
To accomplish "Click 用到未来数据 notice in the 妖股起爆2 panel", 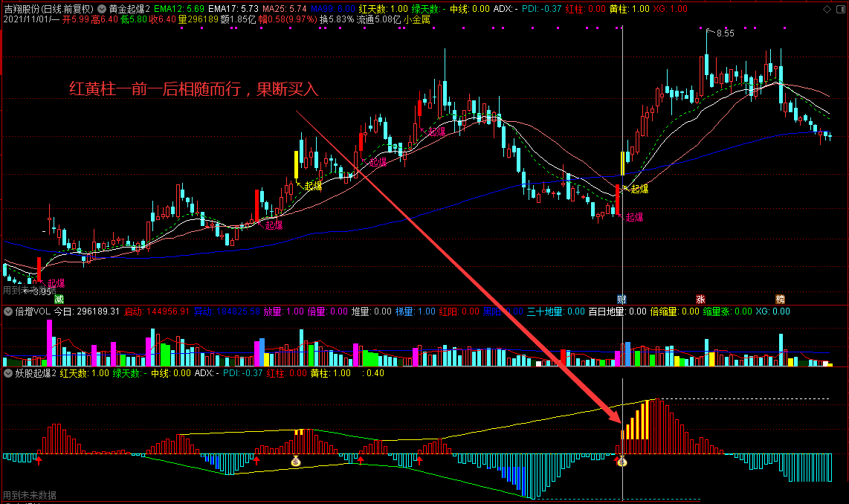I will point(30,495).
